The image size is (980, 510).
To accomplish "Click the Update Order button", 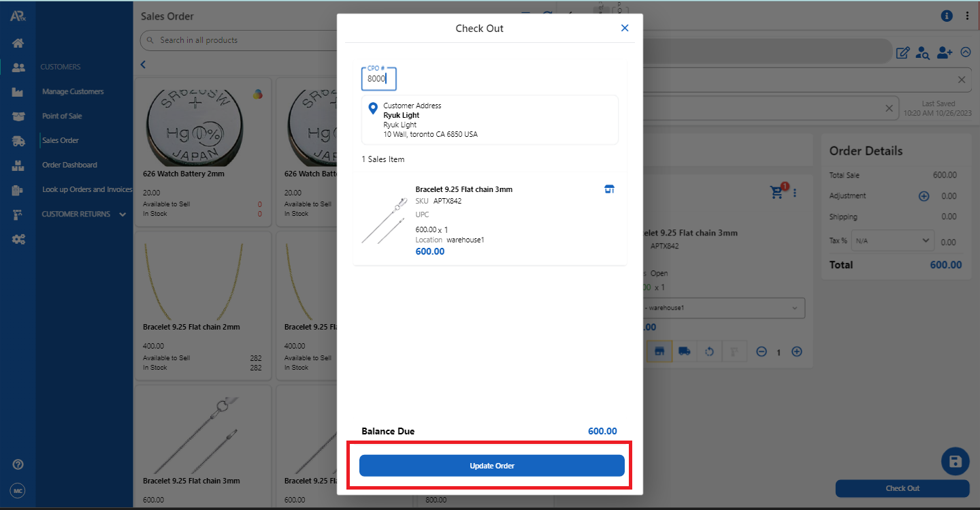I will point(491,466).
